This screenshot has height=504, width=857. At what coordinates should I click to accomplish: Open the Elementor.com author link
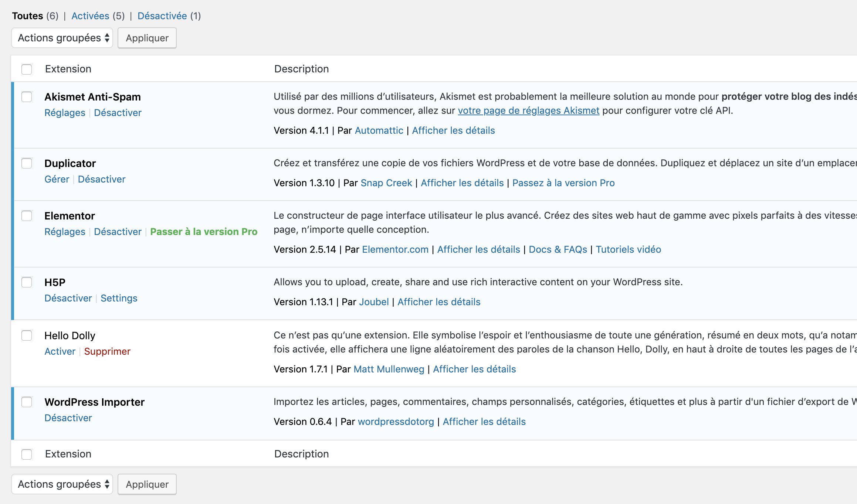tap(395, 249)
